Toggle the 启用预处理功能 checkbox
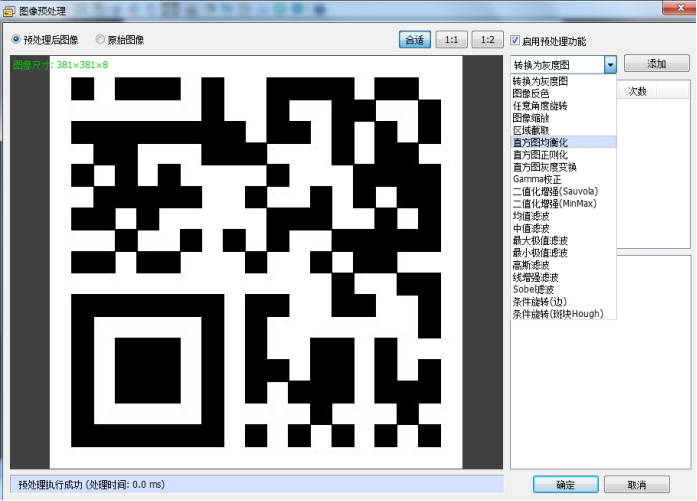Viewport: 697px width, 501px height. coord(515,41)
